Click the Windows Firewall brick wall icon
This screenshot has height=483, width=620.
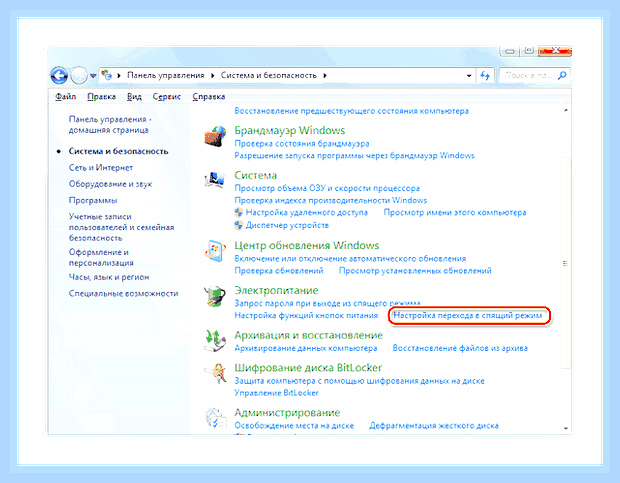coord(215,137)
